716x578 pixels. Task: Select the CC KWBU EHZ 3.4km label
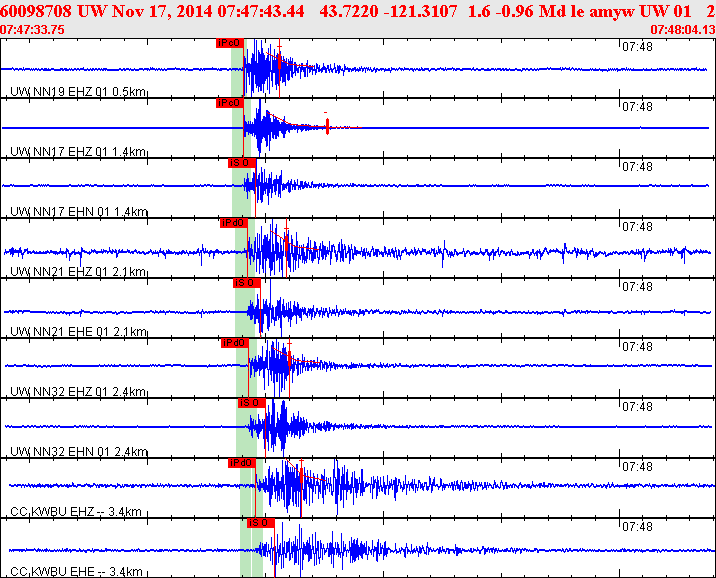click(76, 511)
